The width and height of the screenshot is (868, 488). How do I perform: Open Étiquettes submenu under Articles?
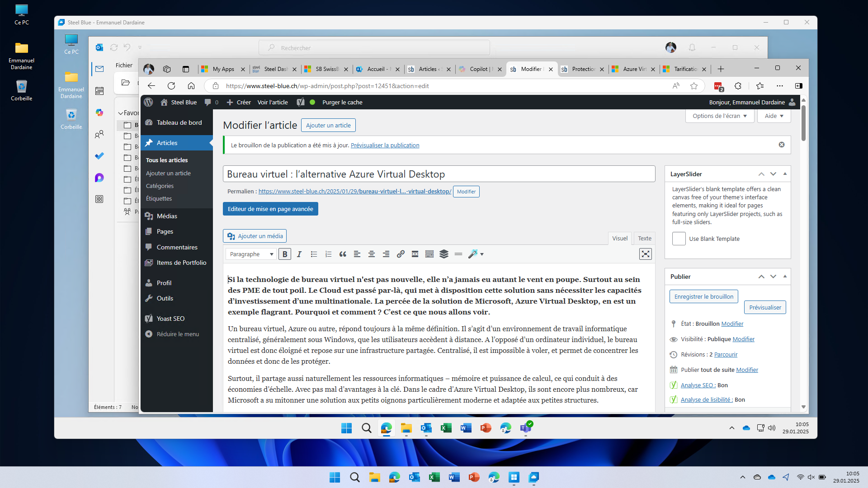(x=159, y=199)
